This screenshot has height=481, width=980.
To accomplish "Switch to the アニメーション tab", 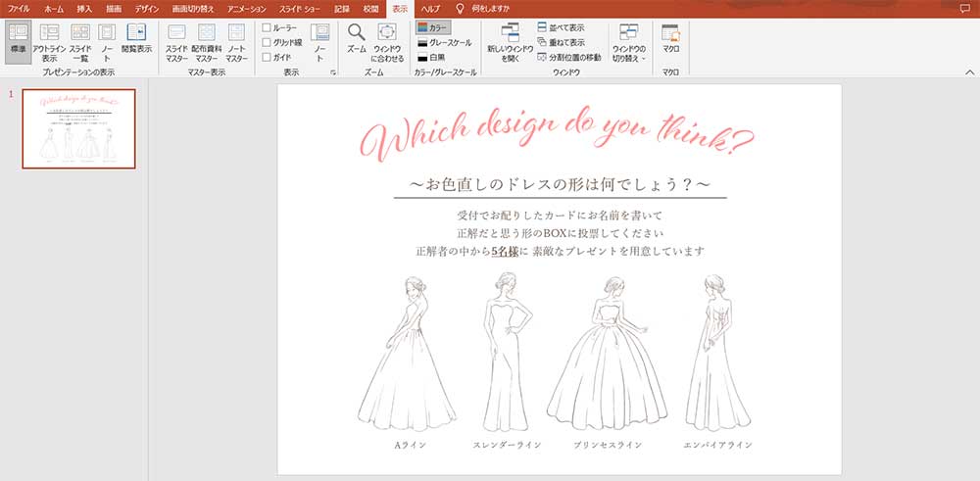I will point(246,8).
